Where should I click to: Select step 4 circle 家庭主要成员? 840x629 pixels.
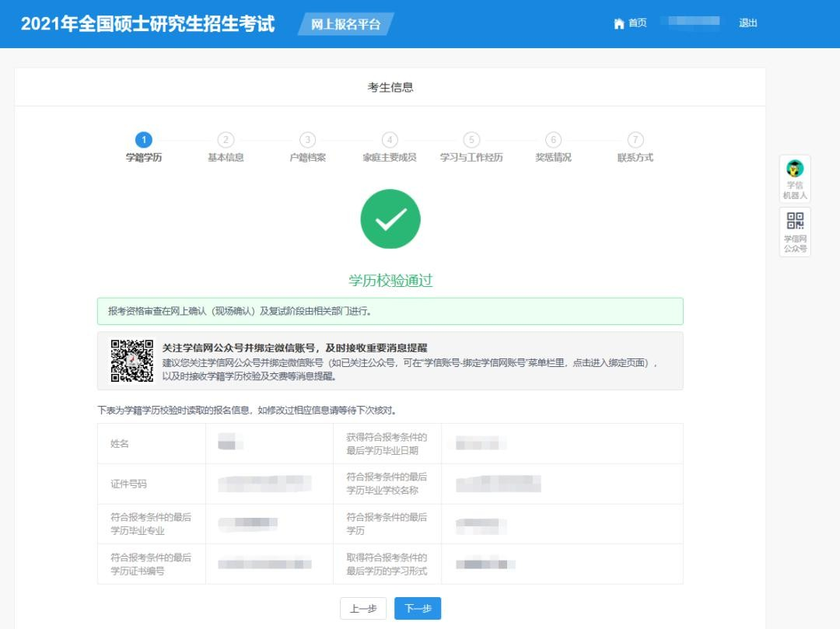390,140
